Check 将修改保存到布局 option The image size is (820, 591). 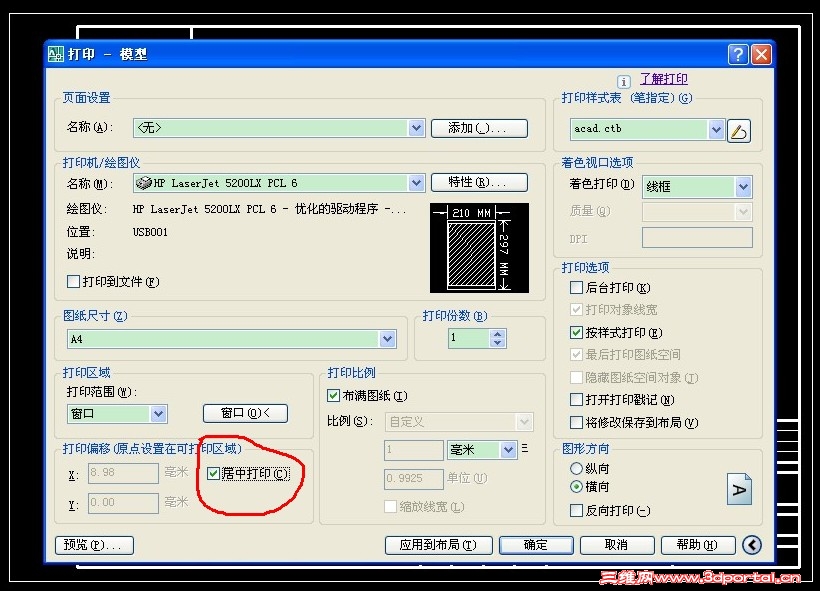(576, 423)
